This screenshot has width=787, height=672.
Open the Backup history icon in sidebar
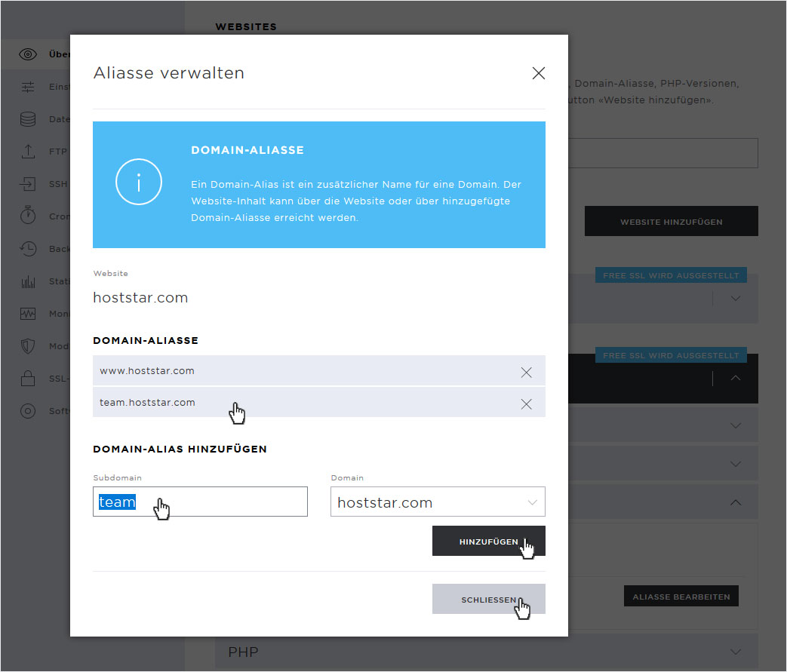[x=28, y=248]
